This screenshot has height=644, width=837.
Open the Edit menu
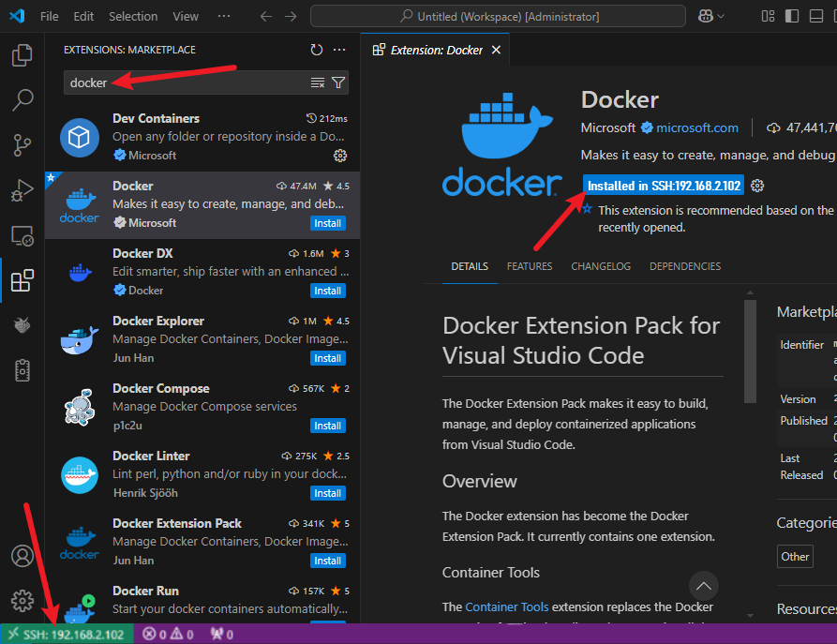(83, 17)
